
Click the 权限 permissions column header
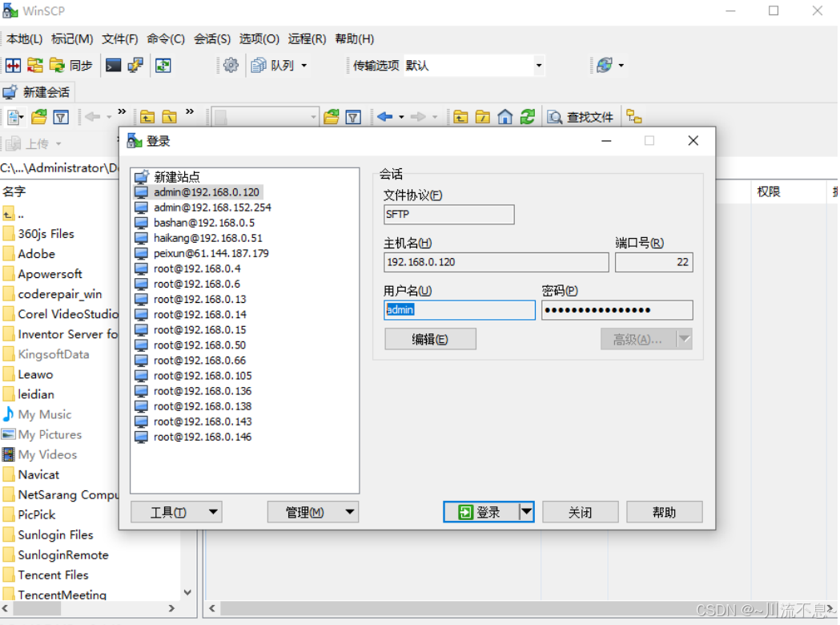point(768,192)
